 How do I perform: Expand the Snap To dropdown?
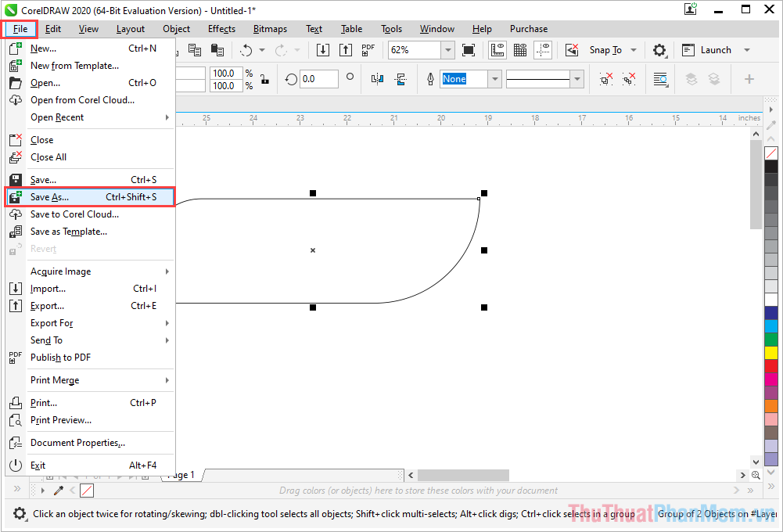click(634, 49)
